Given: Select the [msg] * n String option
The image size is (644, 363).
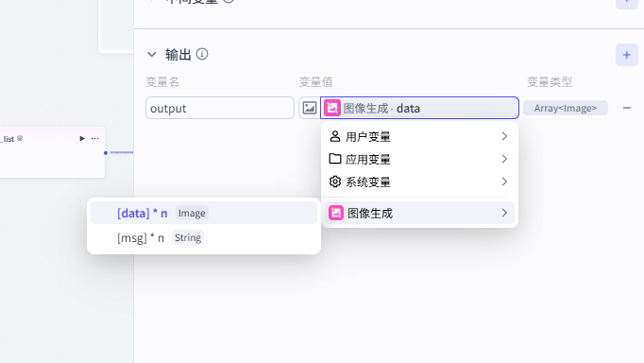Looking at the screenshot, I should tap(204, 237).
